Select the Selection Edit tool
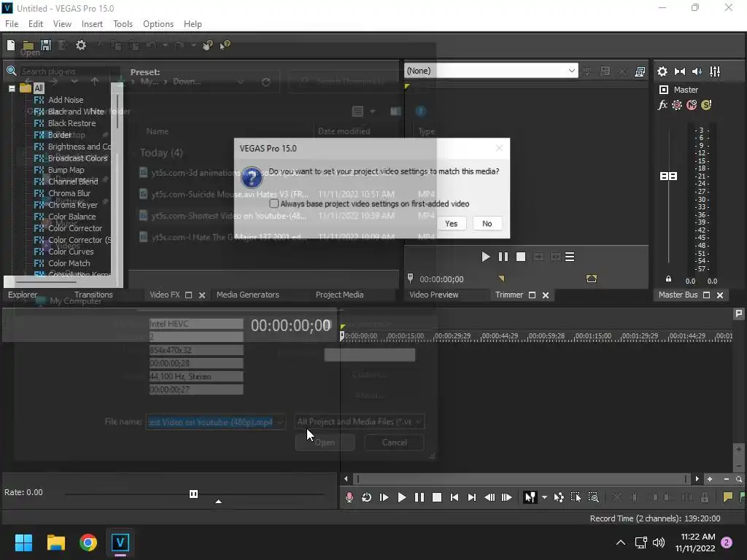The width and height of the screenshot is (747, 560). [576, 497]
